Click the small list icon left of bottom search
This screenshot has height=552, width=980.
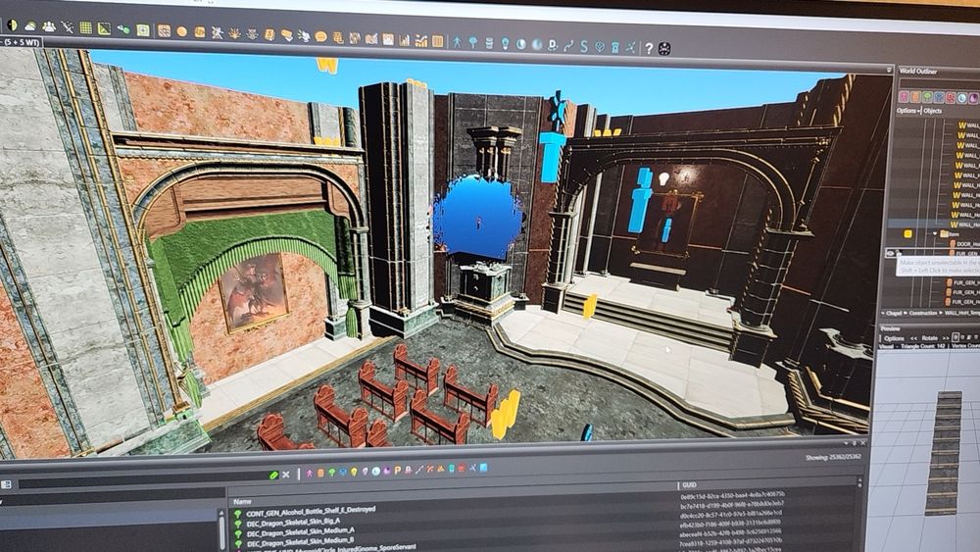(x=5, y=484)
